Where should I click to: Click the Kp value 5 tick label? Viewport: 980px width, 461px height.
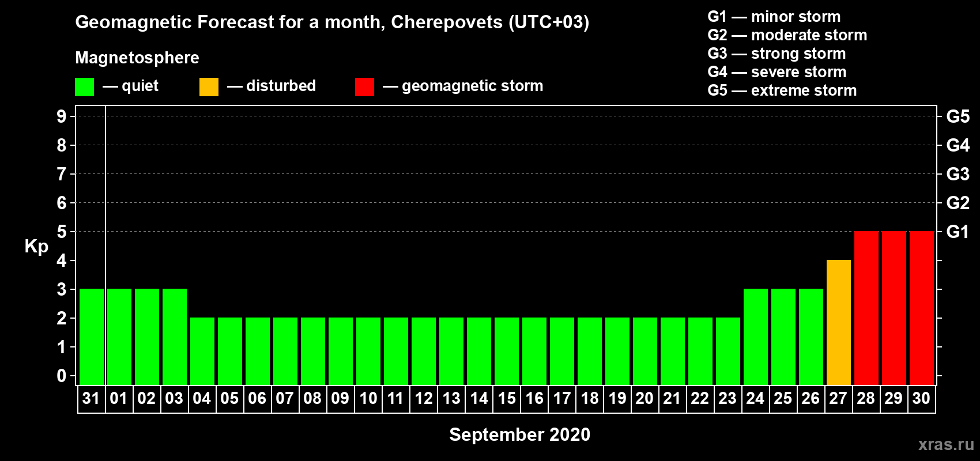coord(62,232)
